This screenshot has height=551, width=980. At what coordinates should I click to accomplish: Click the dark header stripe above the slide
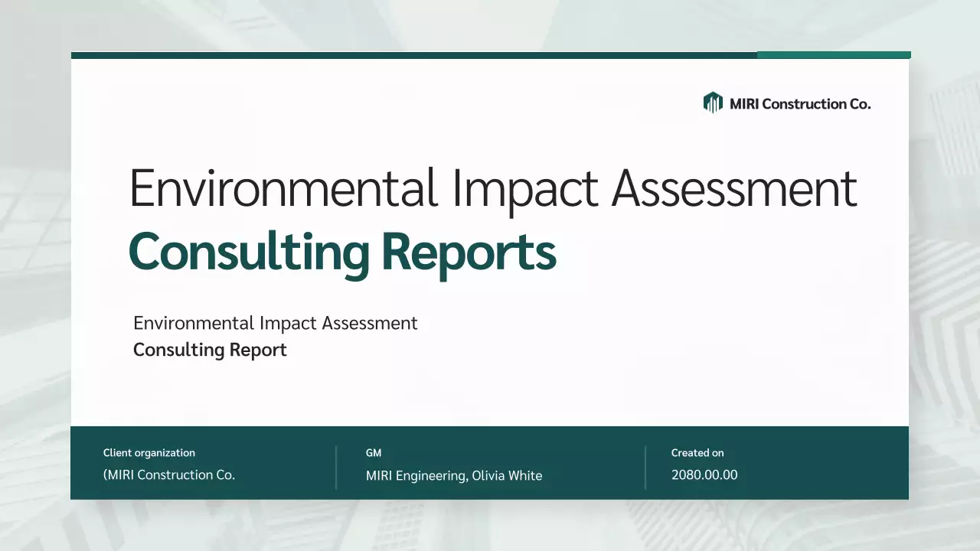point(413,54)
